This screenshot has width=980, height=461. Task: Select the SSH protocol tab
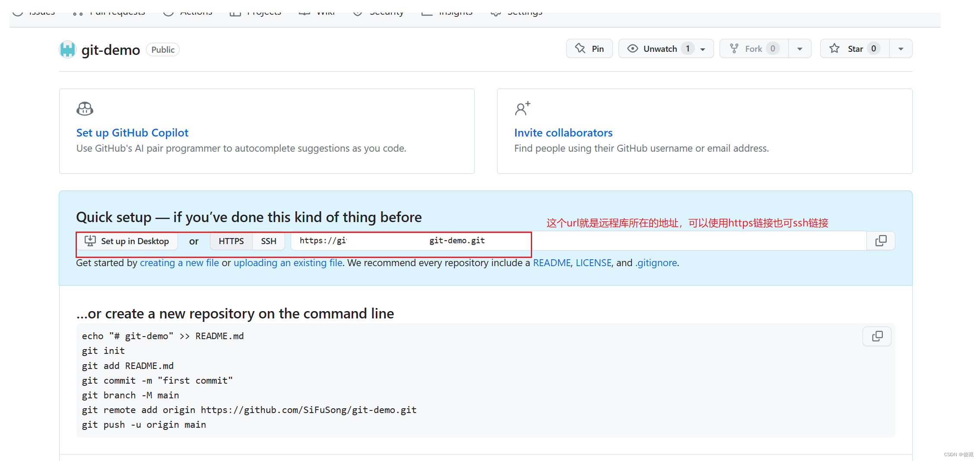click(269, 241)
